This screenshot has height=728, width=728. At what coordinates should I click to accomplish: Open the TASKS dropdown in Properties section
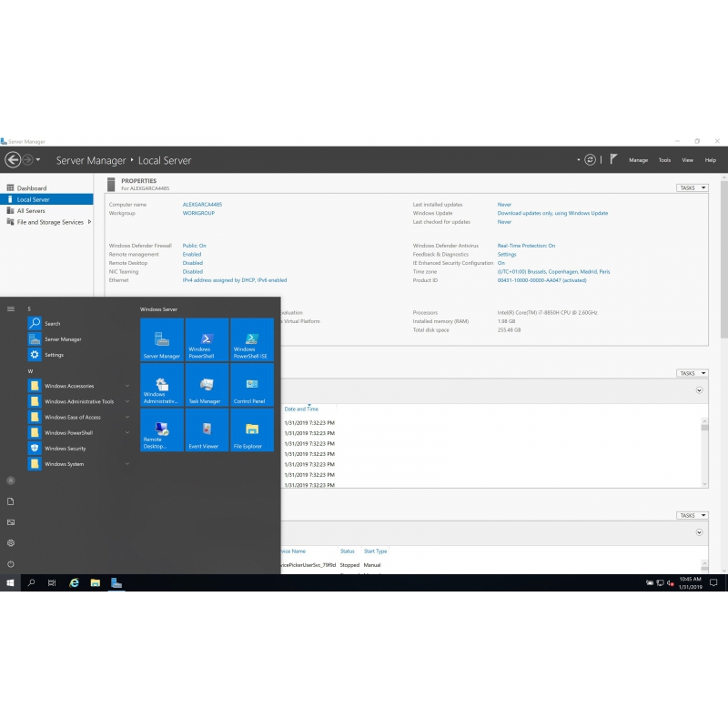pos(692,188)
